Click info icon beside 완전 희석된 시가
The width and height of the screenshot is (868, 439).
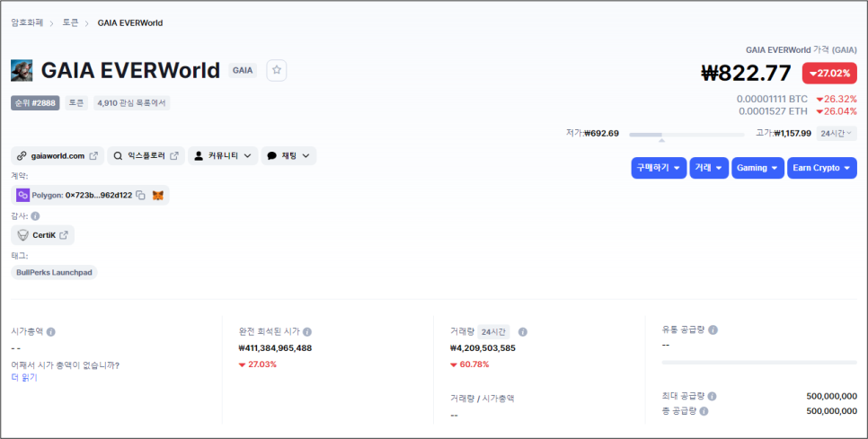(x=307, y=332)
